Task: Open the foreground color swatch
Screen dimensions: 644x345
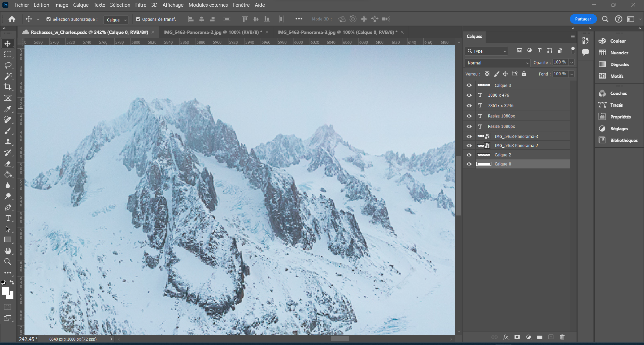Action: point(6,290)
